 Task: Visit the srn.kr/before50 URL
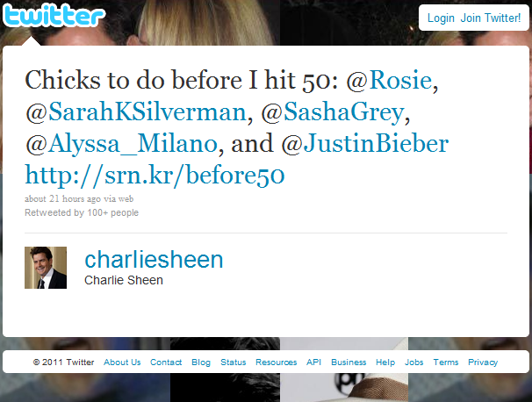(x=155, y=176)
